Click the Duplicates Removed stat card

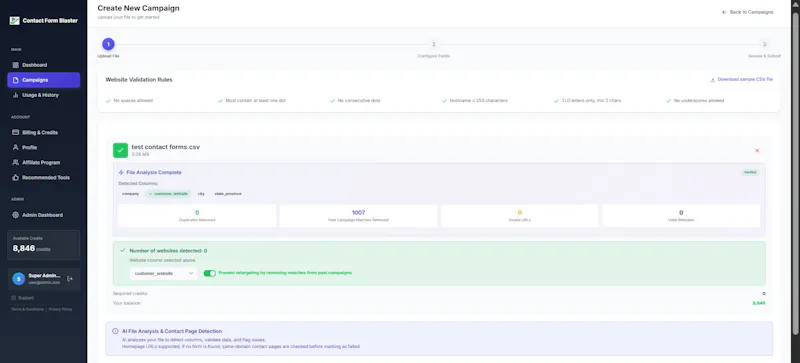coord(197,216)
